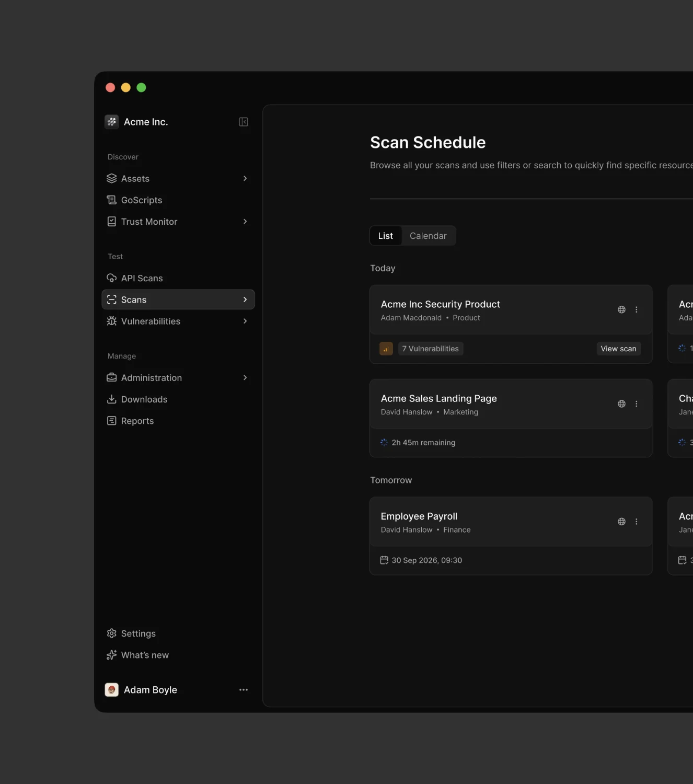Screen dimensions: 693x784
Task: Click the Acme Inc. workspace logo icon
Action: (112, 122)
